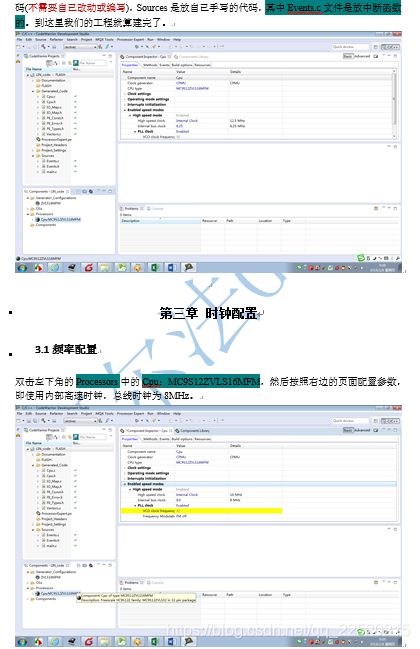Click green Sogou input icon in upper screenshot
Screen dimensions: 420x649
[x=361, y=258]
